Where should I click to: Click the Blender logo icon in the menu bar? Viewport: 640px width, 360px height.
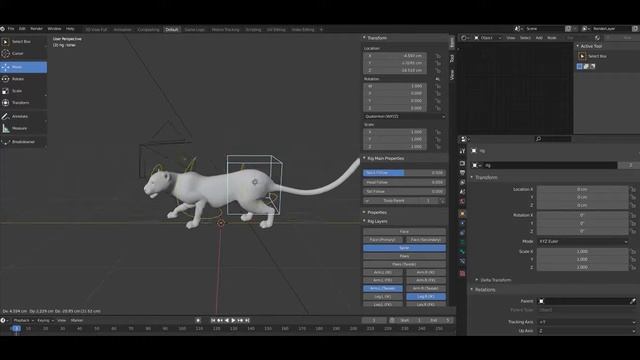coord(3,29)
